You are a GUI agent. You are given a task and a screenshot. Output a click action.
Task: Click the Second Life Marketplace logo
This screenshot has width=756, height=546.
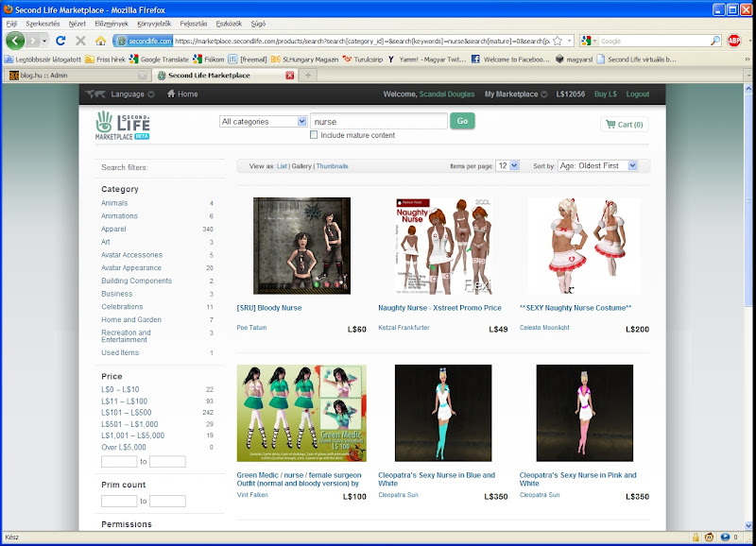[123, 126]
